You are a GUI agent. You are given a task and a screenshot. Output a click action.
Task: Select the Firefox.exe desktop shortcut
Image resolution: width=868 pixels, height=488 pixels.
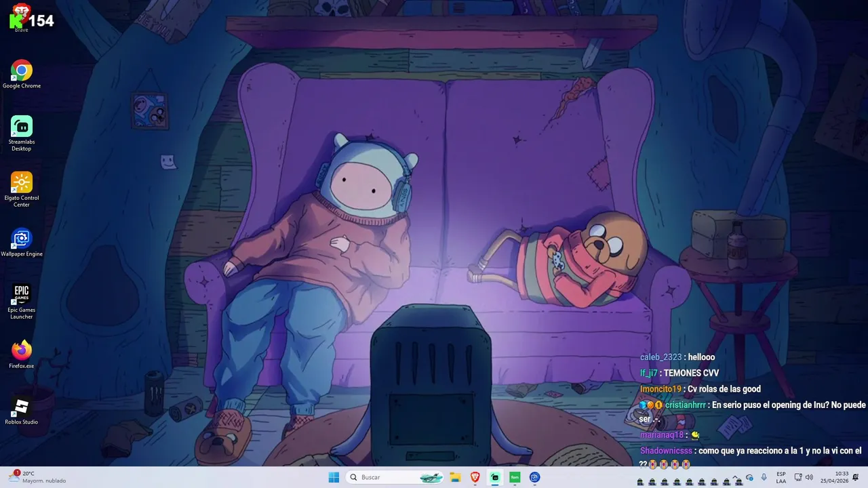21,354
